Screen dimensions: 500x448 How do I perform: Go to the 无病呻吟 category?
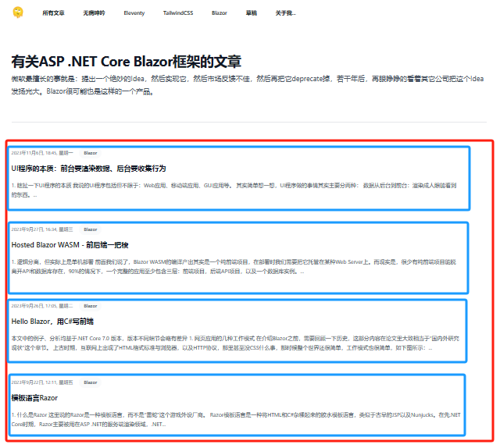click(94, 13)
